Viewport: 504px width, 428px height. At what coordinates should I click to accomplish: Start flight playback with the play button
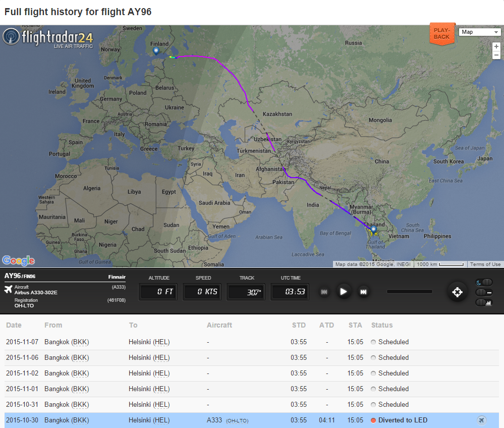(343, 292)
